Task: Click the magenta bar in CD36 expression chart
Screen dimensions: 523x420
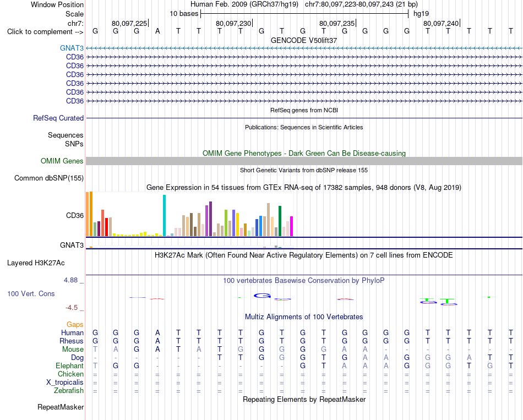Action: (291, 226)
